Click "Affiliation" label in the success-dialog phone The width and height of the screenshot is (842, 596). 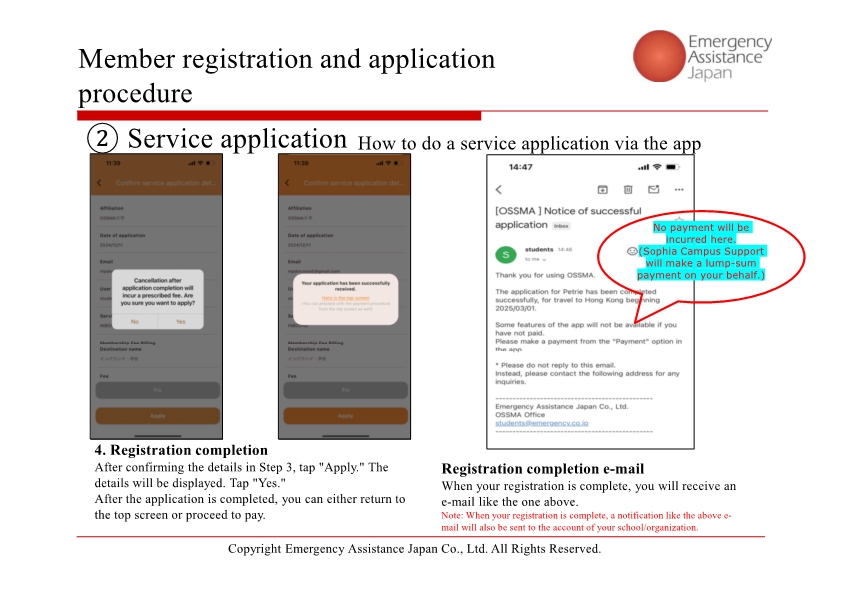tap(300, 208)
